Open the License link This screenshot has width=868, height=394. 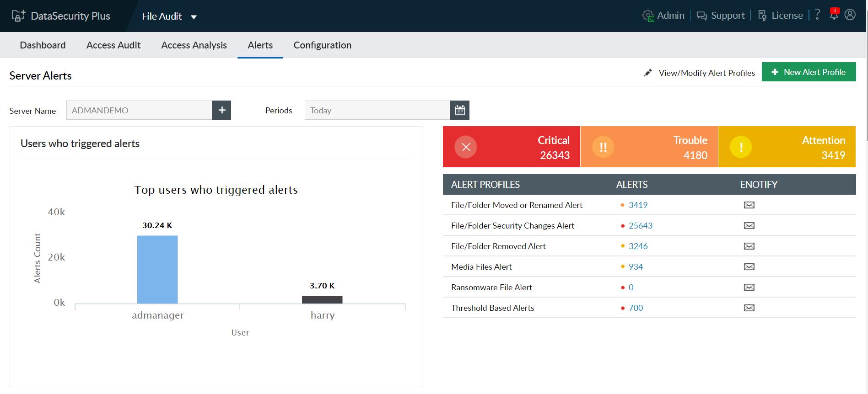click(781, 16)
